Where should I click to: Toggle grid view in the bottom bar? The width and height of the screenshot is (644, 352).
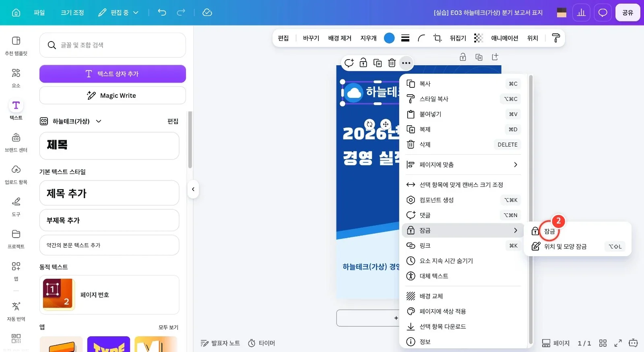603,343
